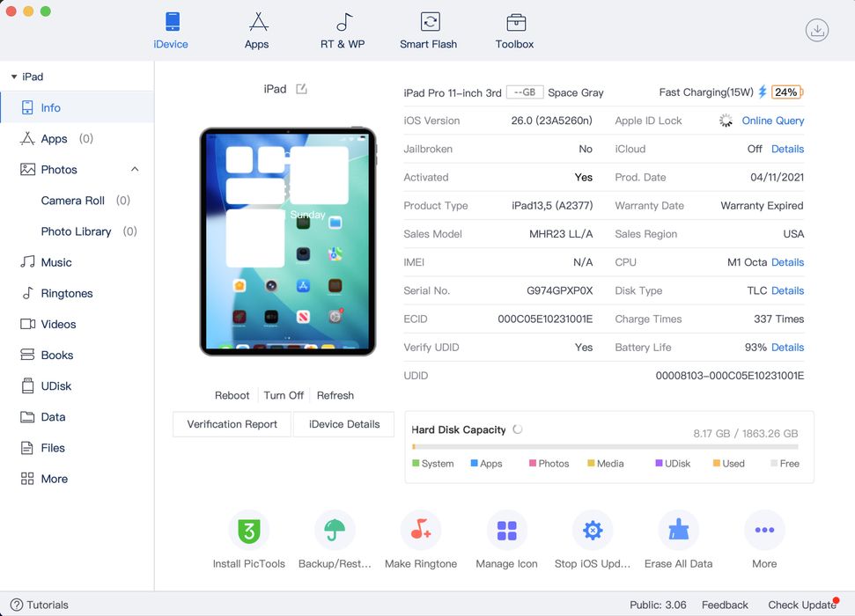The height and width of the screenshot is (616, 855).
Task: Open the More tools ellipsis icon
Action: click(x=764, y=530)
